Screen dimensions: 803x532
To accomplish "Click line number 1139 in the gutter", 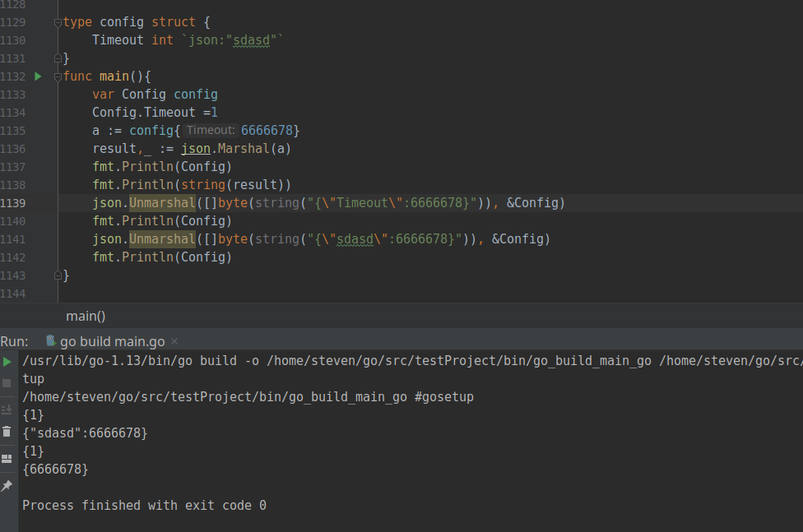I will coord(13,203).
